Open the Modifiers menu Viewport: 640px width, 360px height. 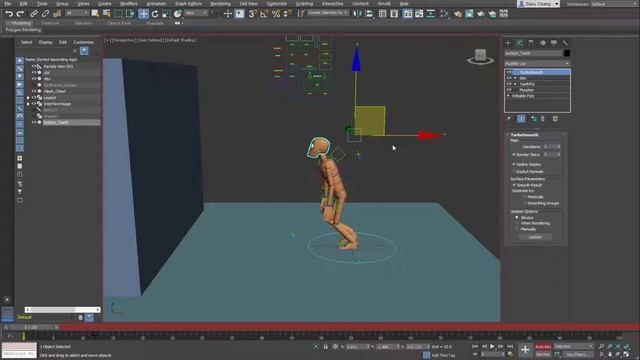[x=129, y=4]
